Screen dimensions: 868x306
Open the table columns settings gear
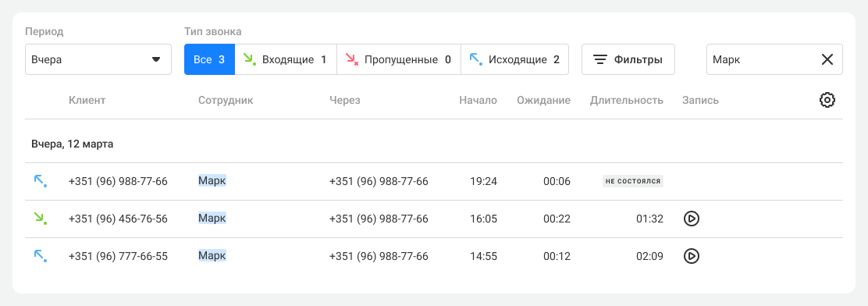point(827,100)
